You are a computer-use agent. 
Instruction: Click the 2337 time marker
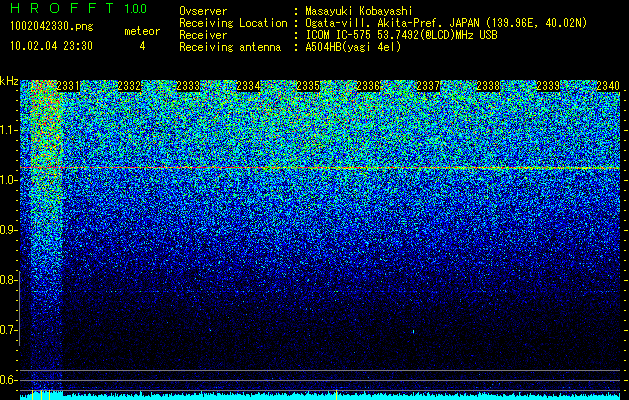(x=428, y=86)
